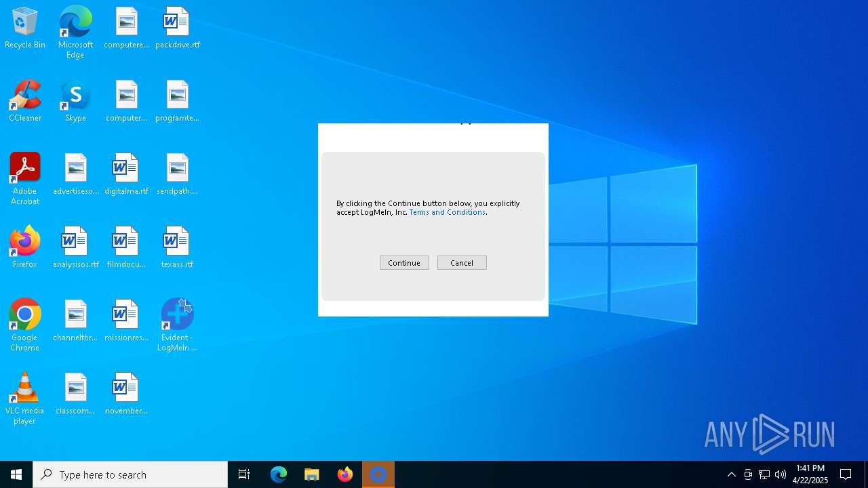Select the analysisos.rtf file icon
Image resolution: width=868 pixels, height=488 pixels.
75,247
